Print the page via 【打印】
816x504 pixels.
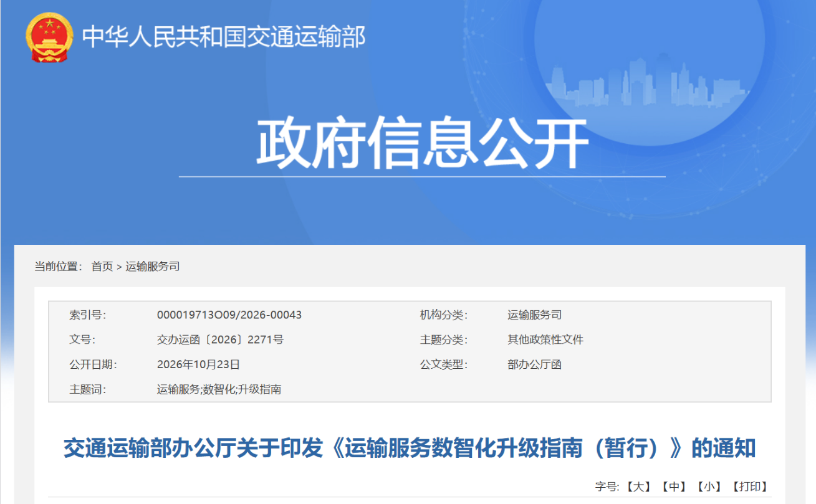coord(751,487)
